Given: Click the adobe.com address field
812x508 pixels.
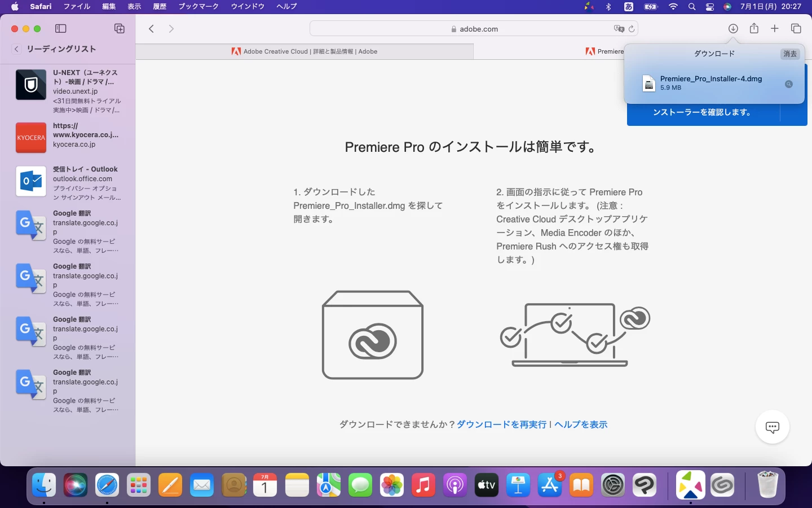Looking at the screenshot, I should [x=474, y=29].
